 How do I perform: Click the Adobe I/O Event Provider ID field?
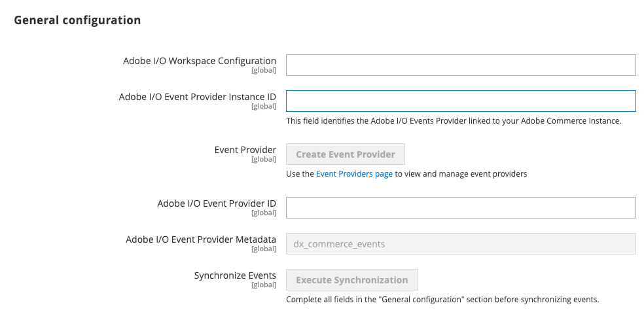[x=461, y=207]
